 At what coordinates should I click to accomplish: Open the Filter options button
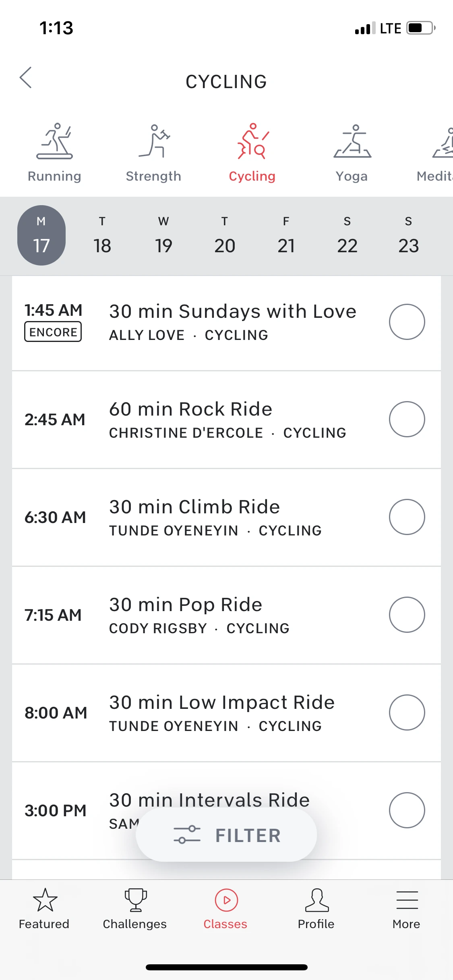pyautogui.click(x=226, y=835)
